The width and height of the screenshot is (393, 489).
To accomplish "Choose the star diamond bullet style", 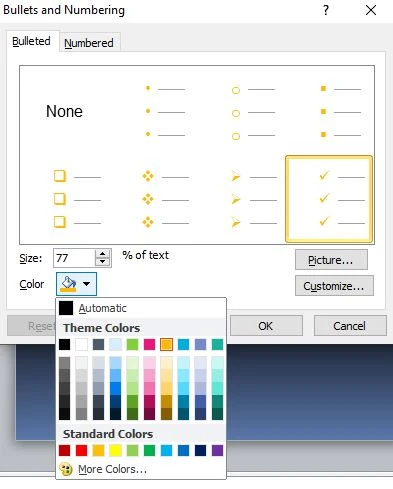I will click(166, 199).
